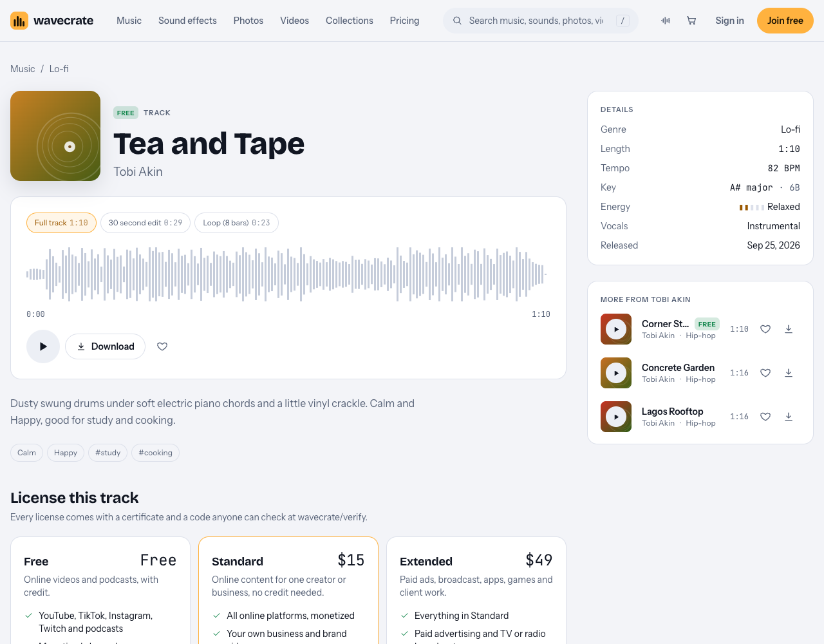
Task: Open the #study tag
Action: [108, 453]
